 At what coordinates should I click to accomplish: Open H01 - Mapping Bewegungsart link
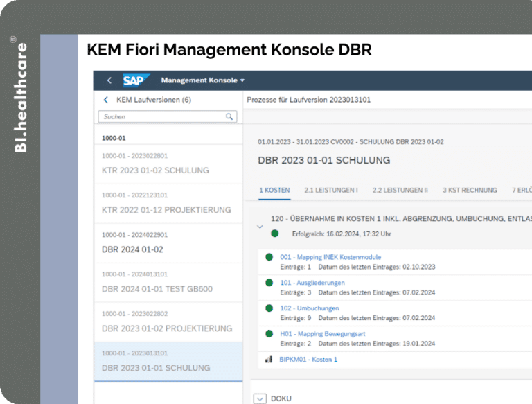[323, 334]
